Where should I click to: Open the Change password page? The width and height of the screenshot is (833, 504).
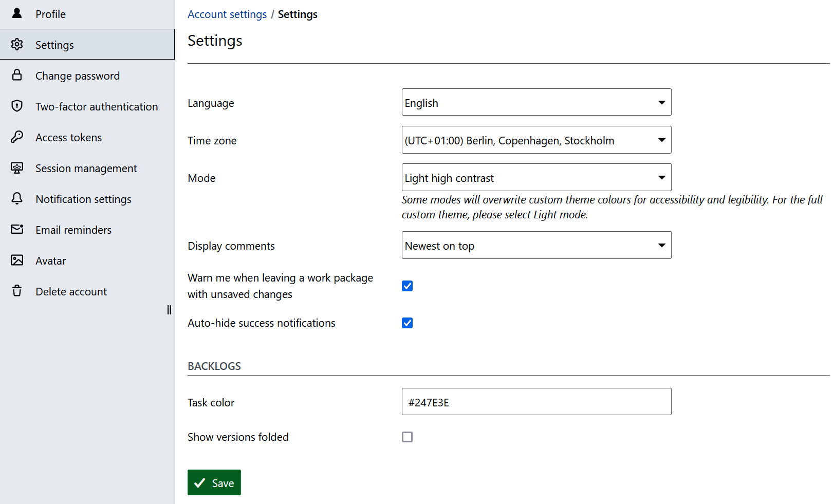[x=87, y=76]
